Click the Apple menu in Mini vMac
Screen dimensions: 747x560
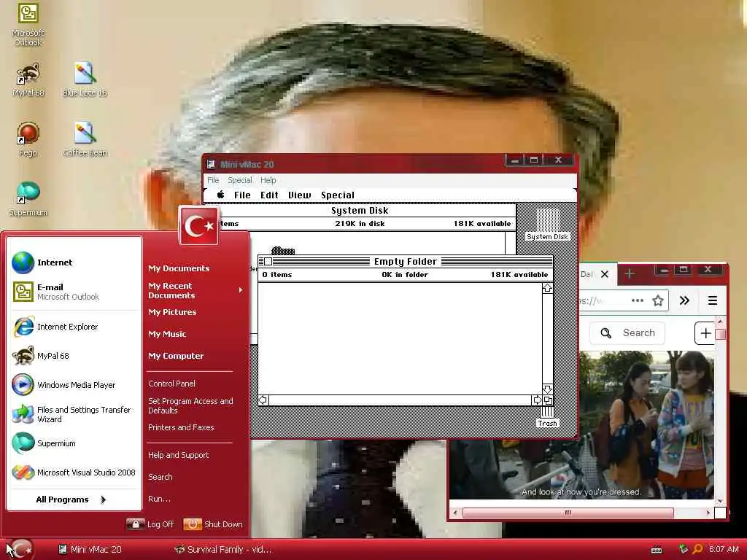(220, 195)
